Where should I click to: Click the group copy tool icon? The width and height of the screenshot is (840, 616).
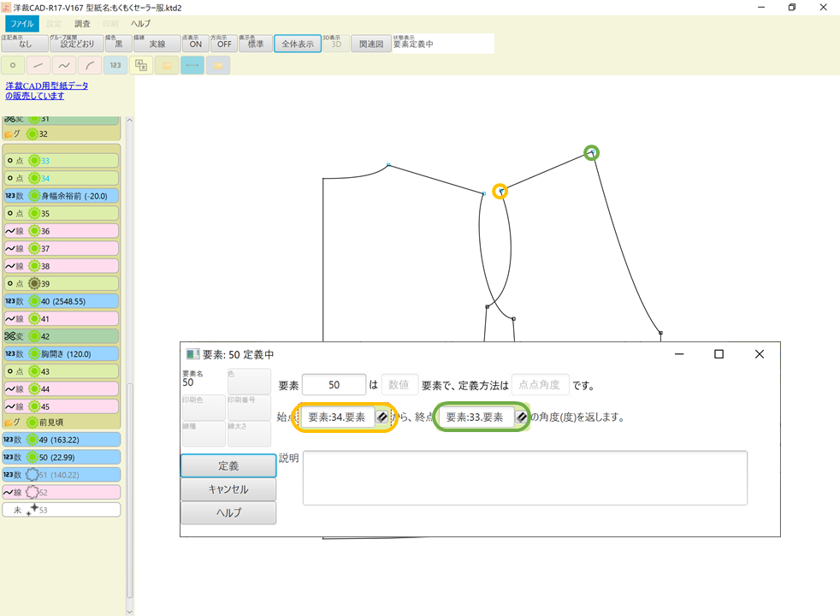(140, 65)
